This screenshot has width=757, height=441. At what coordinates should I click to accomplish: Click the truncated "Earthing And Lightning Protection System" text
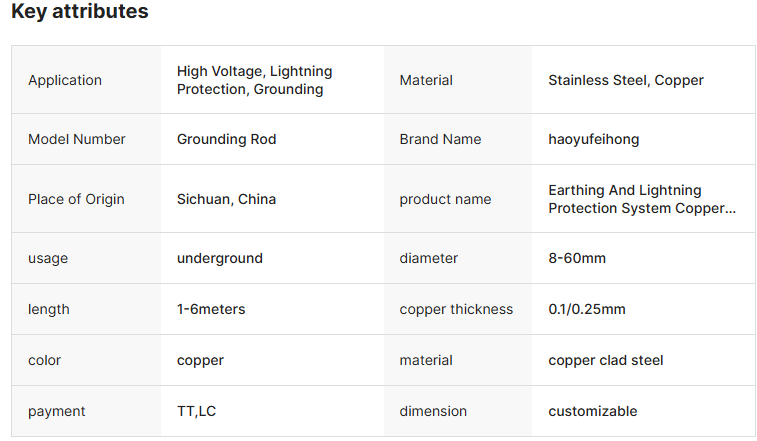point(641,199)
